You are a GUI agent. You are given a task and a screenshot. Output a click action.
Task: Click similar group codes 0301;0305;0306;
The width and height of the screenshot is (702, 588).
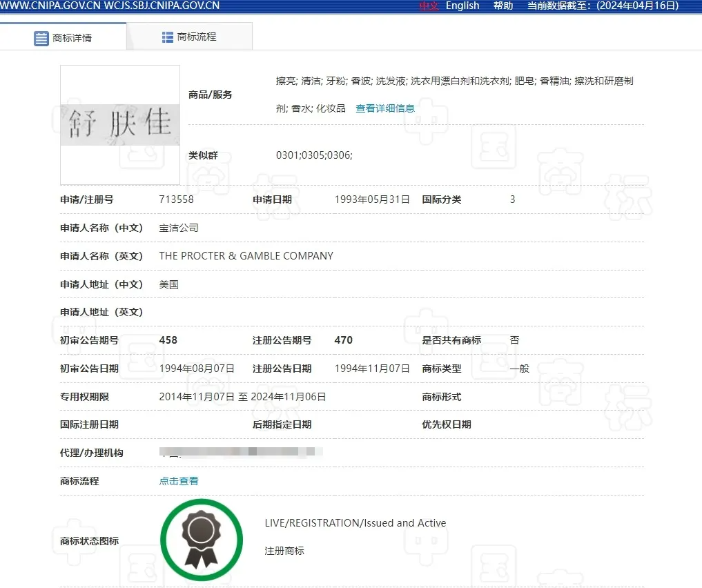click(x=314, y=155)
